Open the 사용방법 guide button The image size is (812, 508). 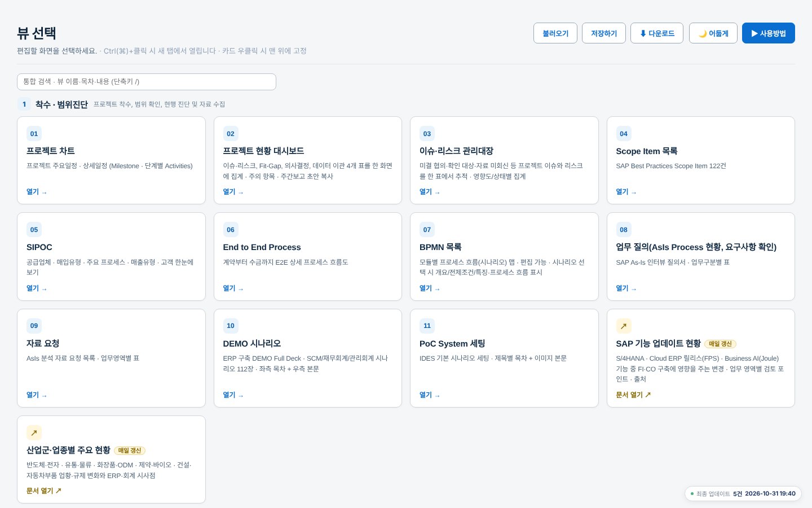pos(769,33)
